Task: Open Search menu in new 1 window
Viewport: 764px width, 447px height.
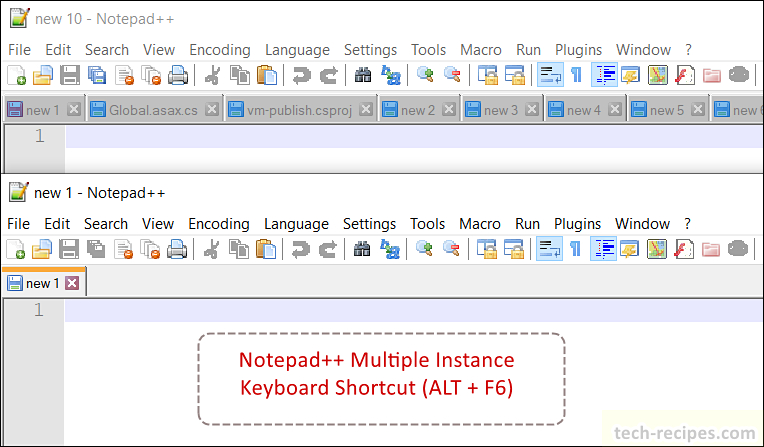Action: click(106, 224)
